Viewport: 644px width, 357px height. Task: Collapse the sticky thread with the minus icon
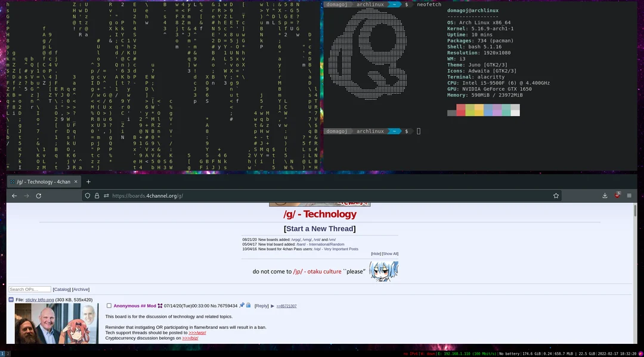[x=11, y=299]
